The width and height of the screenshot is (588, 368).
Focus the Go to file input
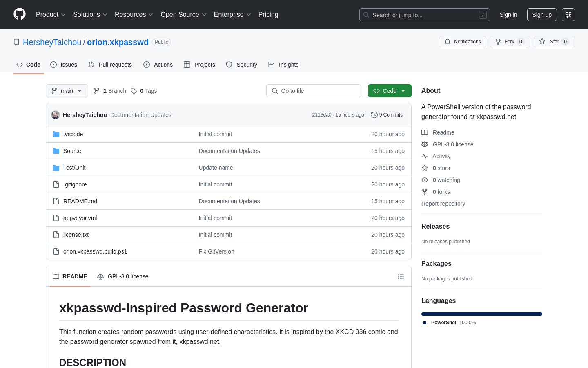click(x=314, y=91)
